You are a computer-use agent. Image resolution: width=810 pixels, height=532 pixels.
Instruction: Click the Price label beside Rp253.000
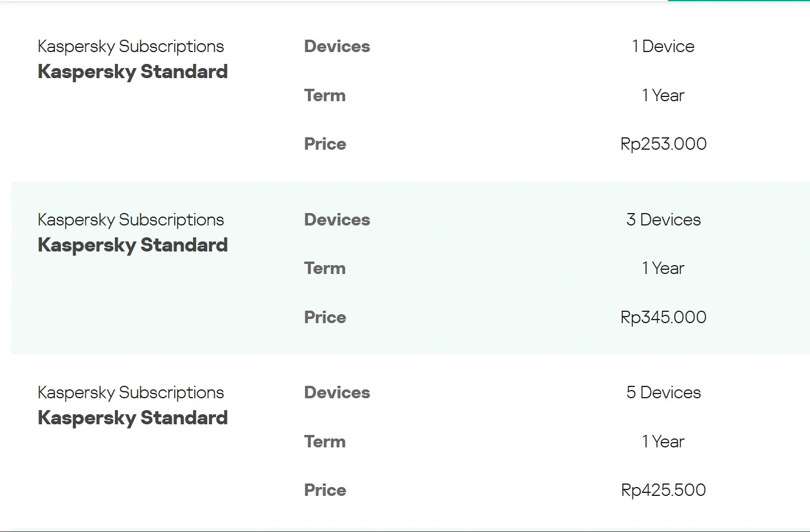pyautogui.click(x=325, y=144)
